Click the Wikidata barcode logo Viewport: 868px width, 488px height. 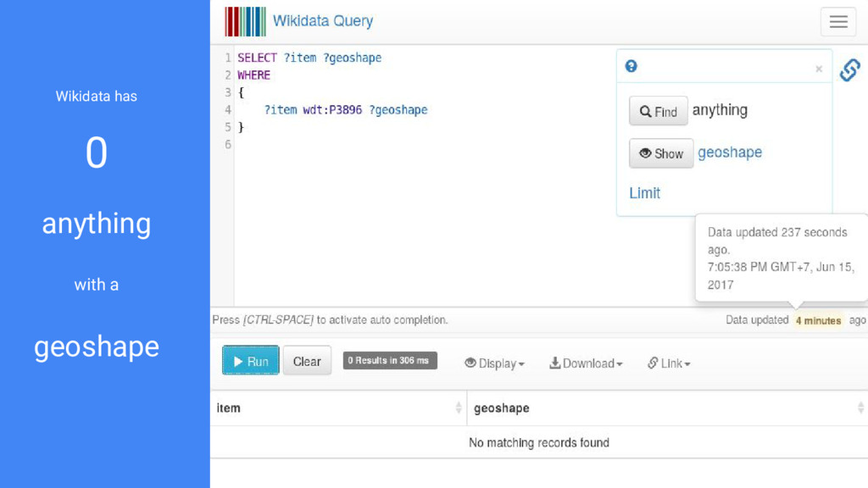coord(245,21)
